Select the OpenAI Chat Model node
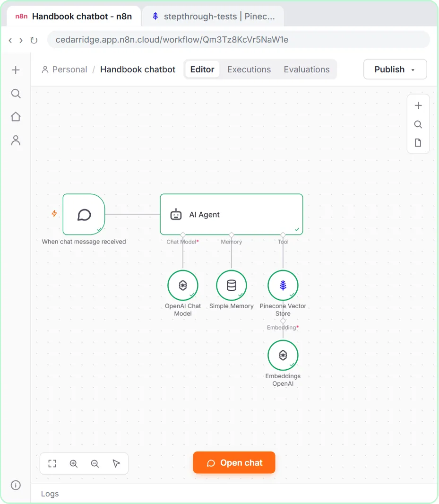The height and width of the screenshot is (504, 439). point(183,286)
